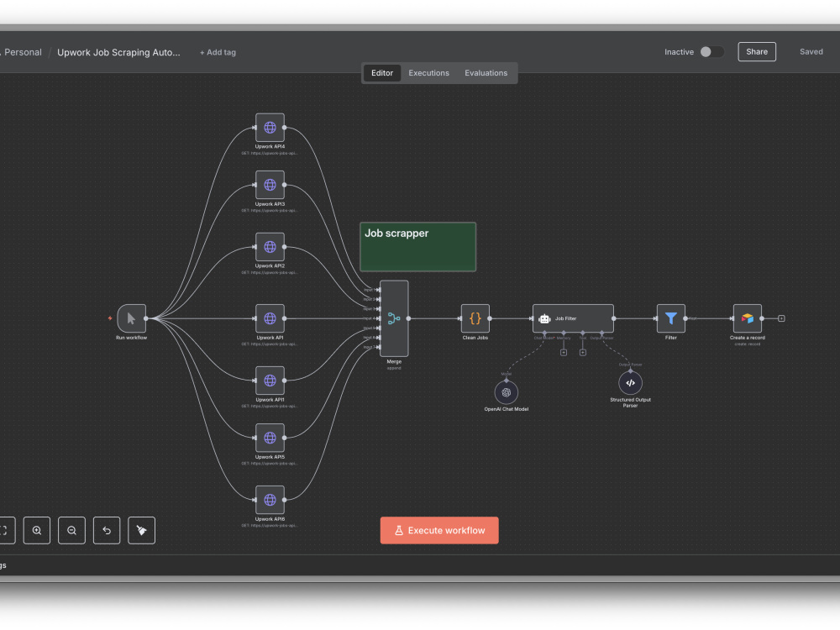Screen dimensions: 840x630
Task: Select the Filter funnel node
Action: point(670,318)
